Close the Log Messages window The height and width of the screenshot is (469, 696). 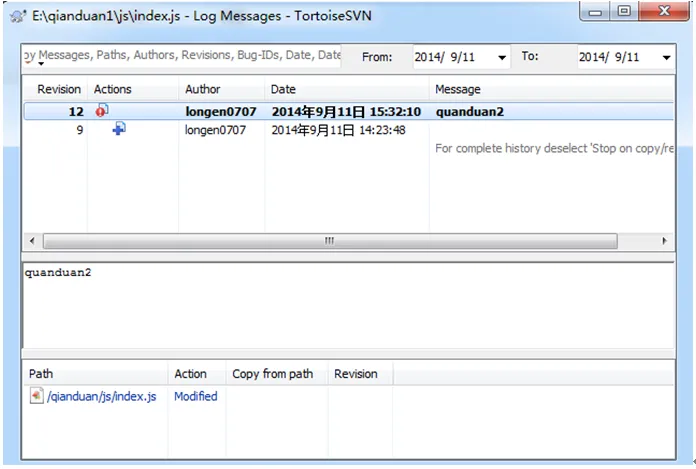pyautogui.click(x=664, y=11)
